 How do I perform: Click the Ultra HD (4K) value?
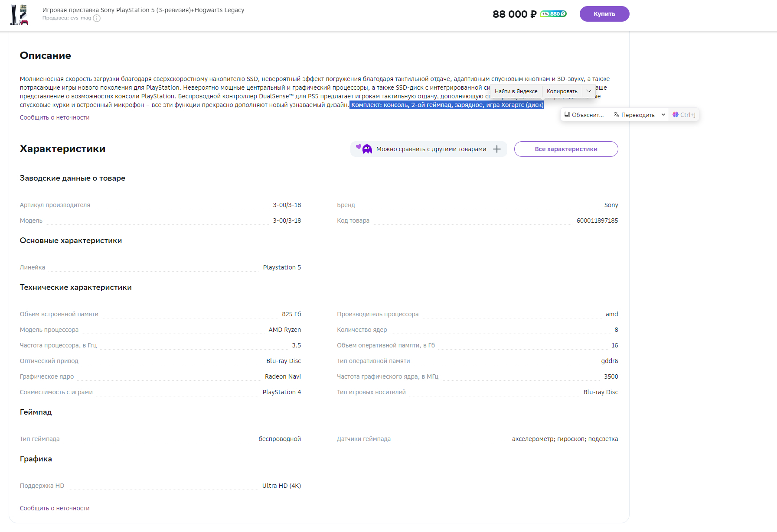[x=281, y=486]
